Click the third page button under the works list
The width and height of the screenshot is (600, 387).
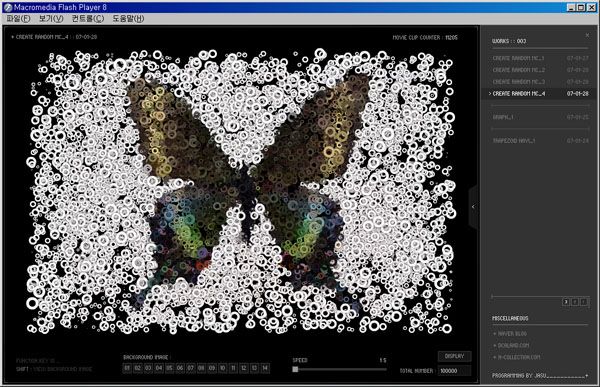click(x=584, y=302)
